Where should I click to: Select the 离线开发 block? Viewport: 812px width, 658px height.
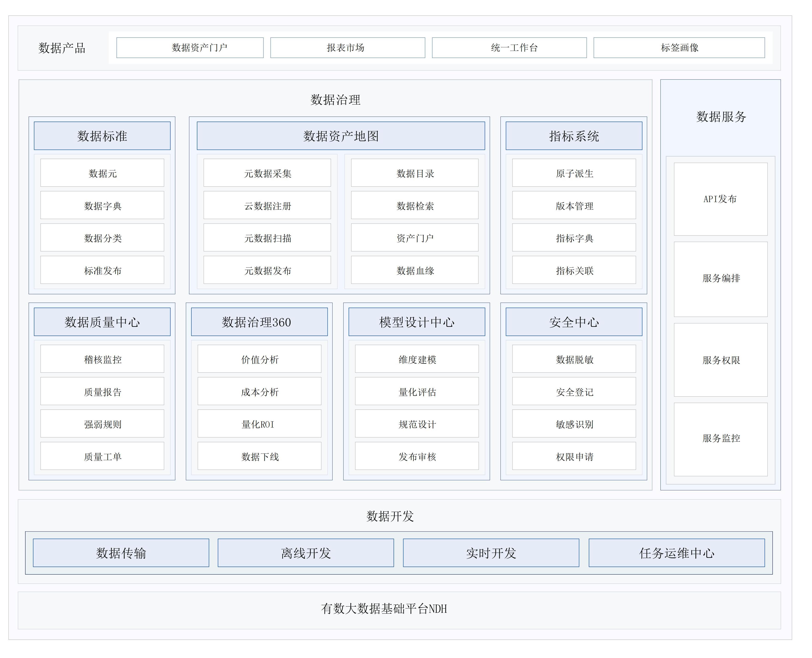[x=306, y=553]
